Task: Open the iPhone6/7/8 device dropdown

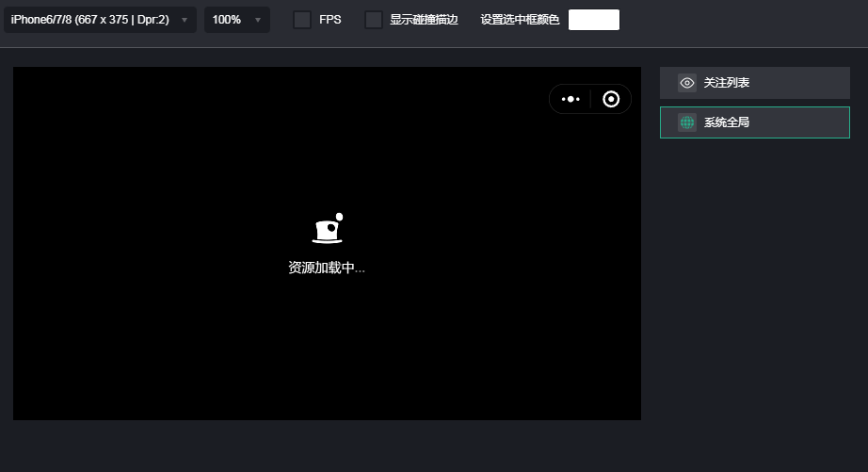Action: point(100,20)
